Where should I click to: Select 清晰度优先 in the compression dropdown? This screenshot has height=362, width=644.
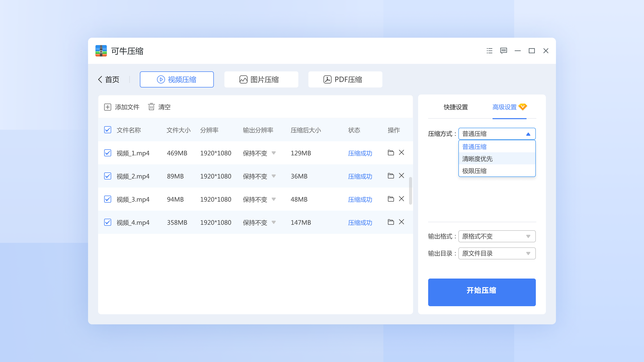tap(477, 159)
